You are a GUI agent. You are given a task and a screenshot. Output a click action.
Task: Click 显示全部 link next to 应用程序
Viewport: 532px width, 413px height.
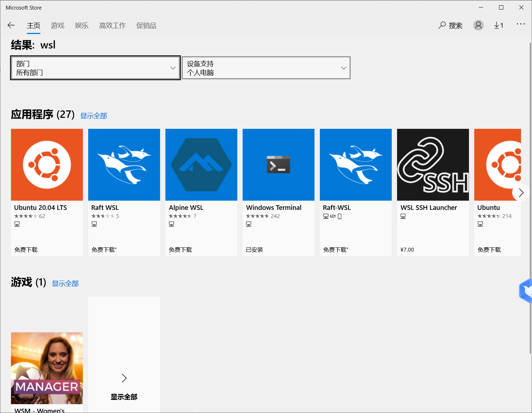coord(94,116)
